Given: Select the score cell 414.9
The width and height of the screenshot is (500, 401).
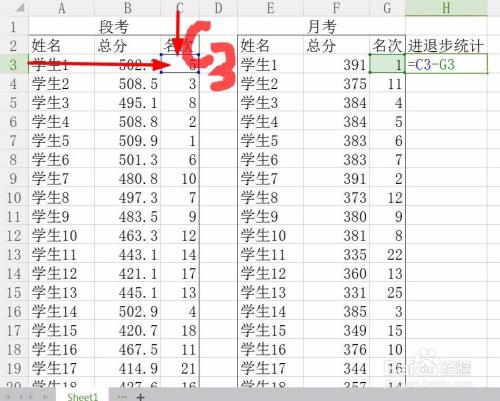Looking at the screenshot, I should point(127,368).
